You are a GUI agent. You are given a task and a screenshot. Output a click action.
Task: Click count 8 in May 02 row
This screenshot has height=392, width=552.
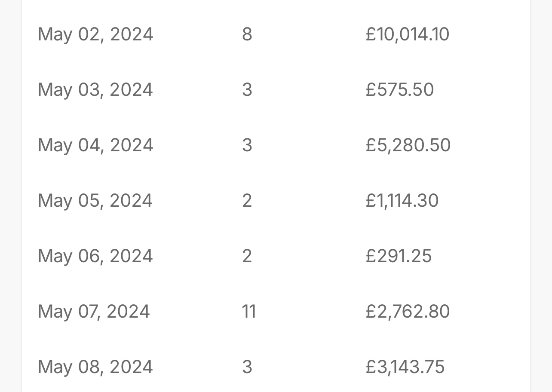click(x=247, y=34)
